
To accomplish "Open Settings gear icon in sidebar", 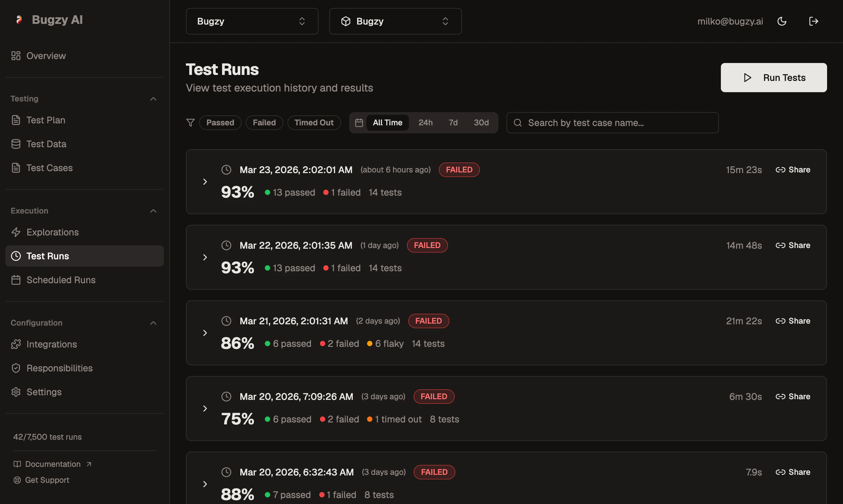I will click(x=16, y=392).
